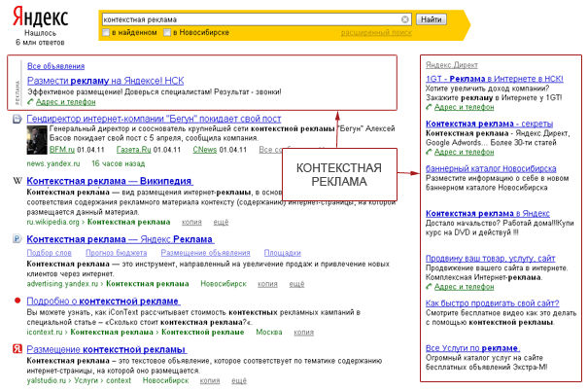Click 'Адрес и телефон' under the top ad

click(66, 102)
